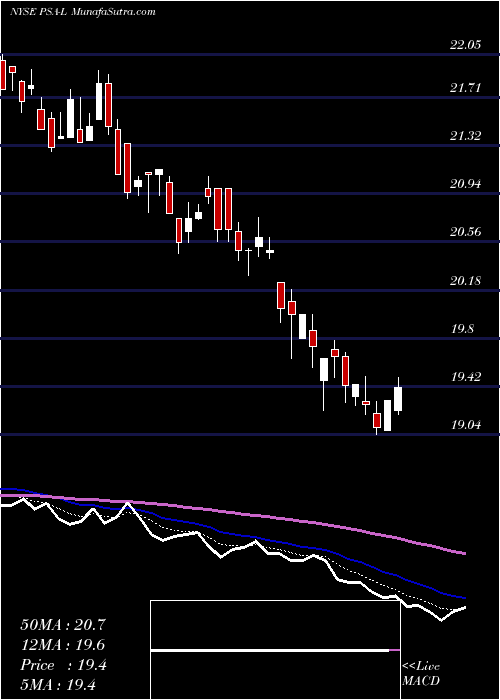
Task: Select the 19.8 price level label
Action: coord(462,329)
